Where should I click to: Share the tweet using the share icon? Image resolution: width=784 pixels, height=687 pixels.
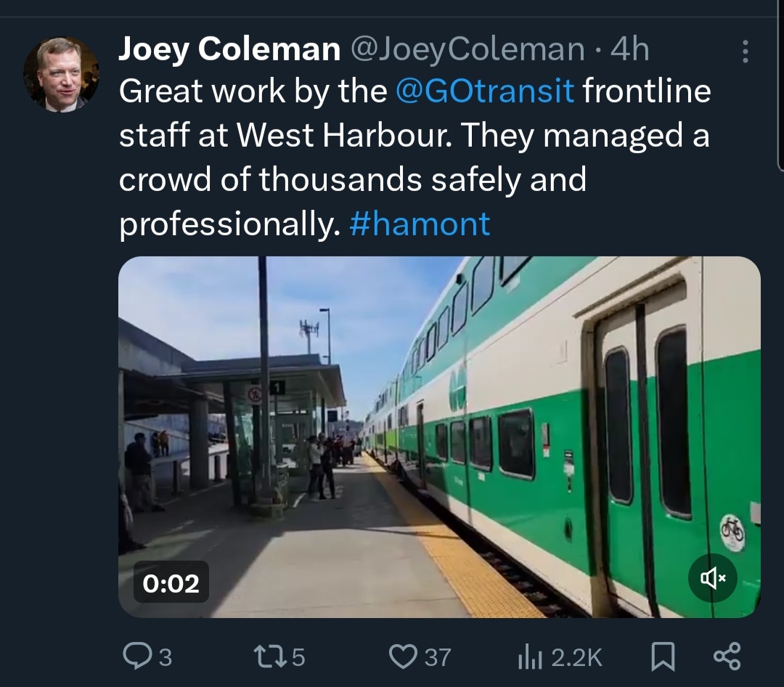pyautogui.click(x=727, y=657)
